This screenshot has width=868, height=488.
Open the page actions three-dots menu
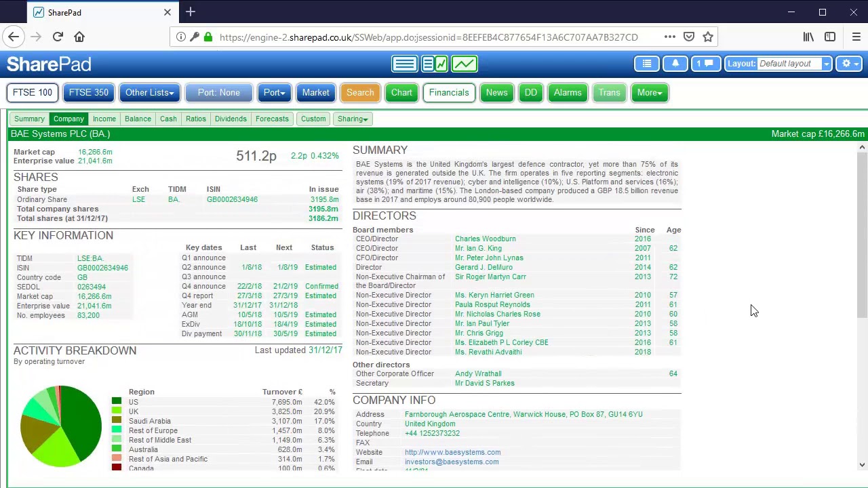[x=670, y=37]
